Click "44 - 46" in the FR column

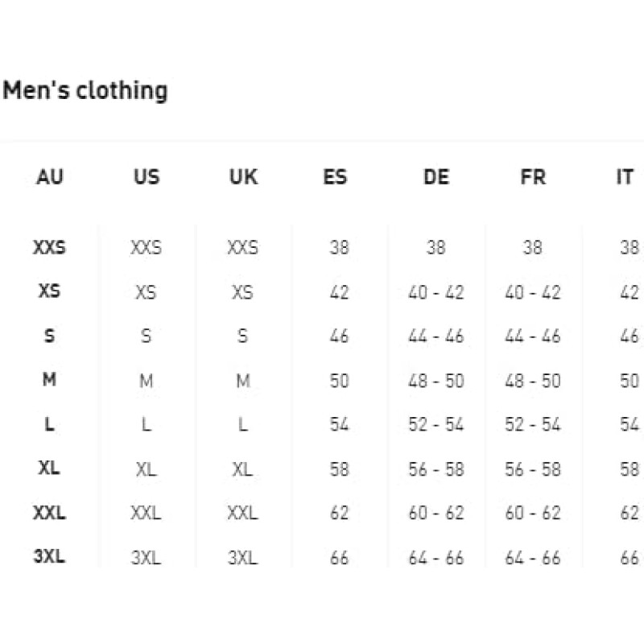point(533,336)
